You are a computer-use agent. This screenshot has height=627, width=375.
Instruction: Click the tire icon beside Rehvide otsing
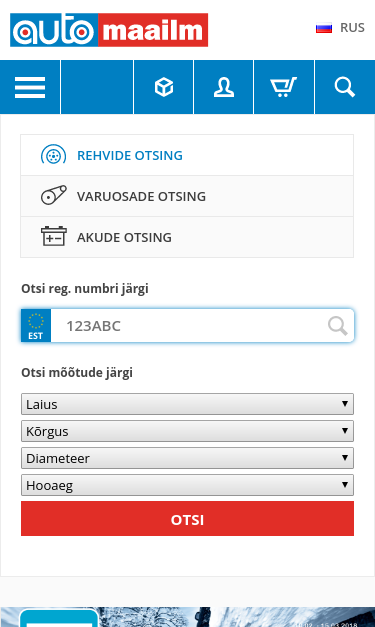(x=54, y=155)
